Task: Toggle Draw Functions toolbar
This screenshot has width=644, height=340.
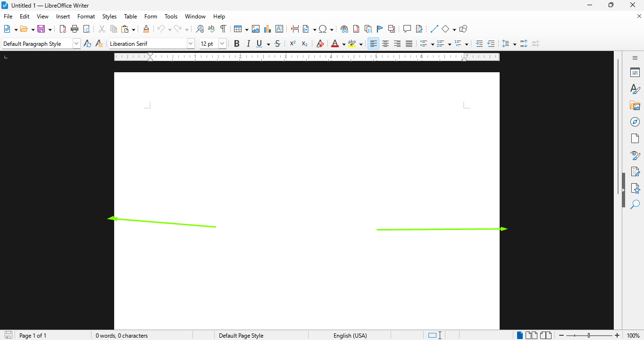Action: (463, 29)
